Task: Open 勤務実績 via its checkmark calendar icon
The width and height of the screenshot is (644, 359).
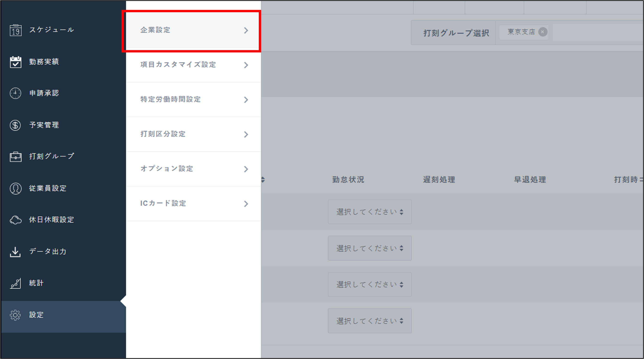Action: tap(16, 62)
